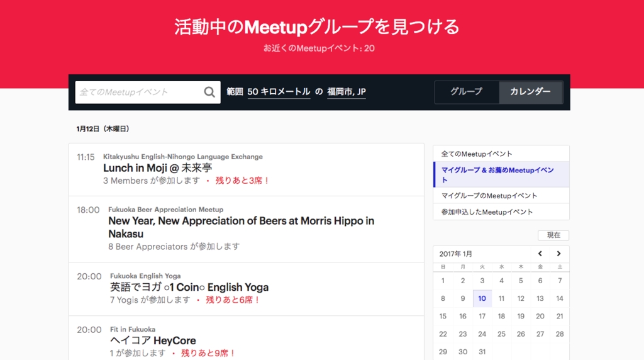Select January 18 in calendar
This screenshot has width=644, height=360.
pos(501,316)
